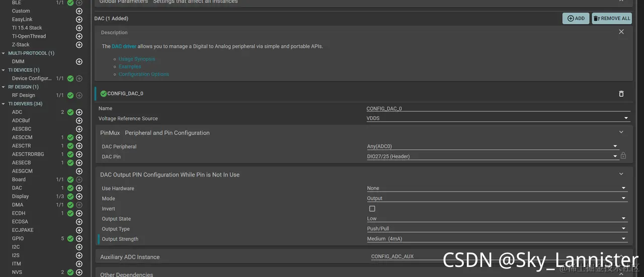Viewport: 644px width, 277px height.
Task: Select NVS in the drivers list
Action: 17,272
